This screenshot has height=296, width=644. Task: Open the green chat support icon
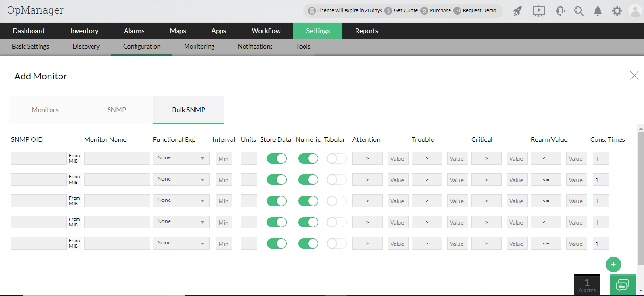[622, 285]
